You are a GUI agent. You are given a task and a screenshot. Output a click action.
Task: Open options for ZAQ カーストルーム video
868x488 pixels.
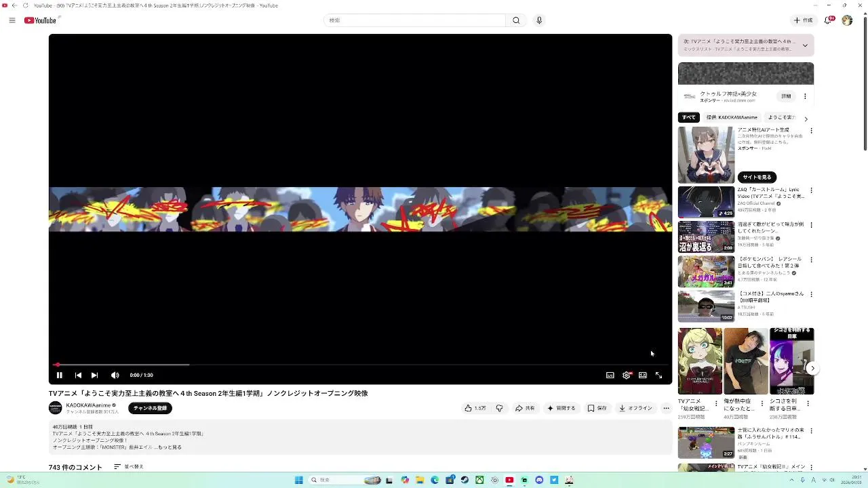click(x=811, y=190)
